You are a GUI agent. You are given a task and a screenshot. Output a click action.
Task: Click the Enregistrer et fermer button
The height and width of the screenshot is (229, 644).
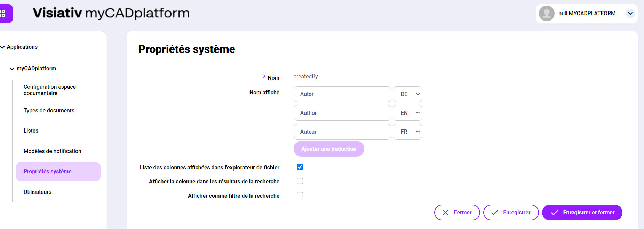[x=582, y=212]
